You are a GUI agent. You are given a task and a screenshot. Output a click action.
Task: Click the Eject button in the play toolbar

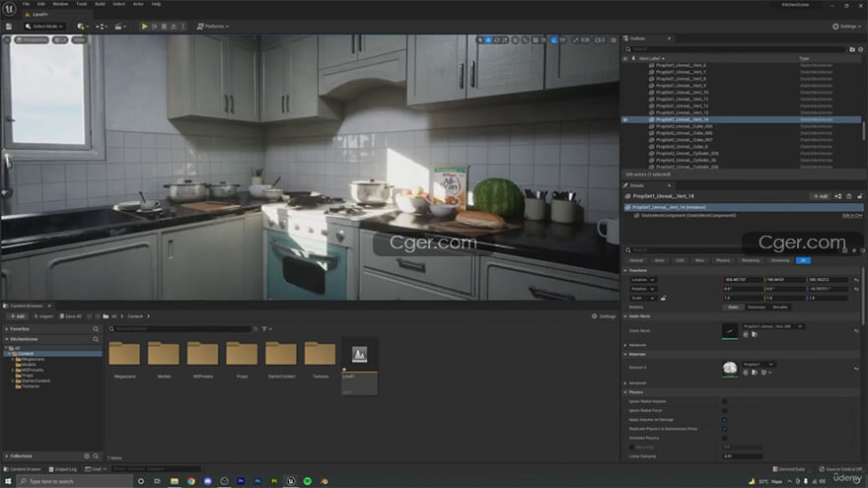coord(174,26)
